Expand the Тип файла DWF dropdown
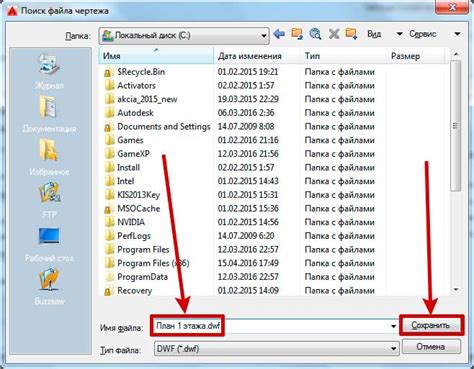The width and height of the screenshot is (474, 369). tap(393, 349)
